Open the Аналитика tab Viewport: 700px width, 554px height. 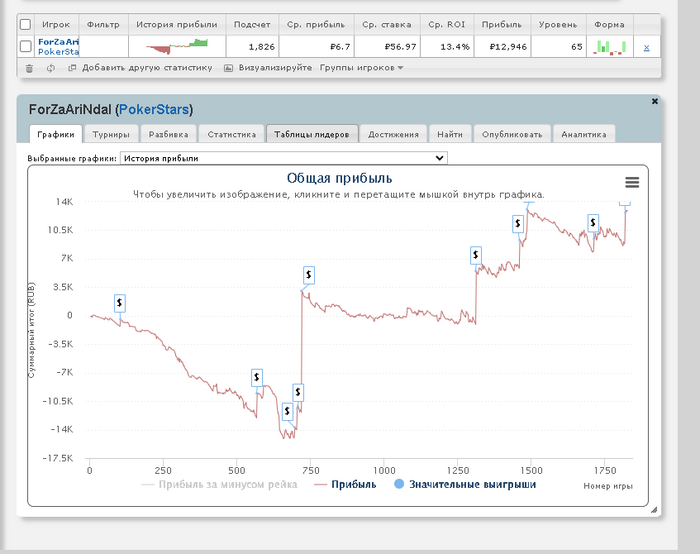coord(584,134)
